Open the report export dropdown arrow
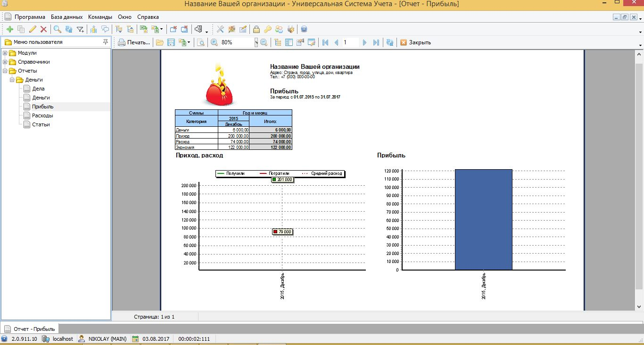The width and height of the screenshot is (644, 345). [x=189, y=42]
